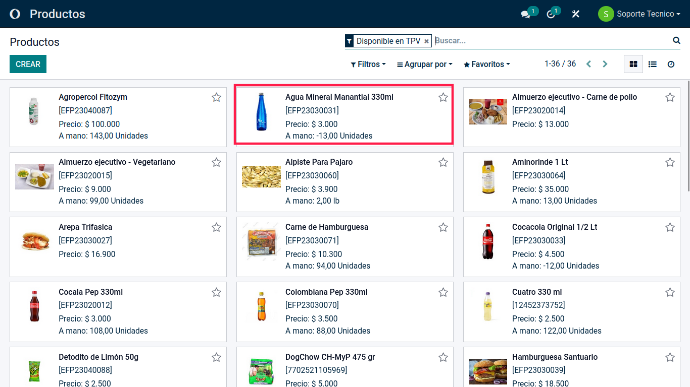Open Agua Mineral blue bottle image

tap(261, 111)
